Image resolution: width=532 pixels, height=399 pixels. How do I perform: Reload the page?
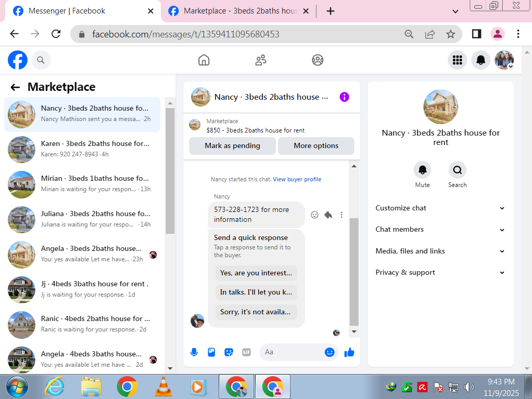click(56, 34)
